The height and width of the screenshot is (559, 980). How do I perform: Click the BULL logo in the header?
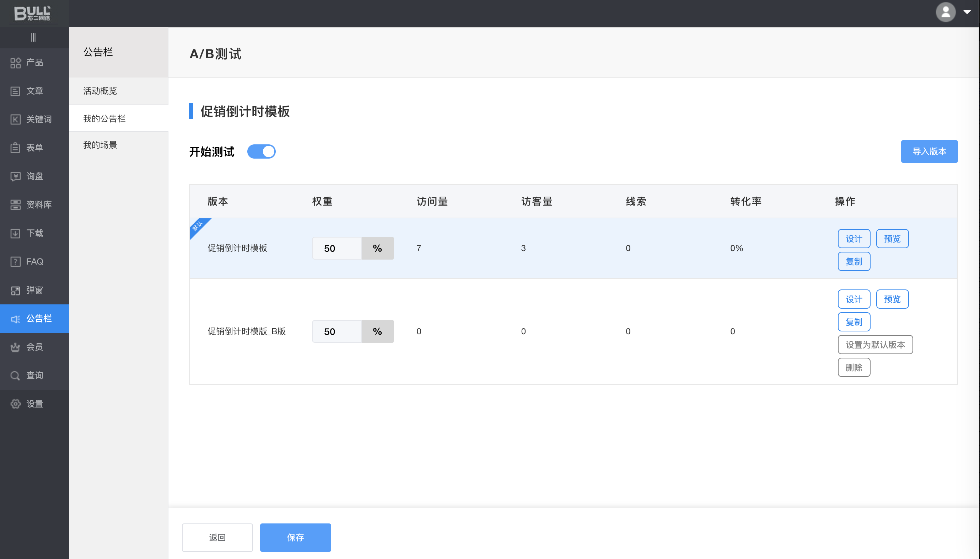(32, 13)
